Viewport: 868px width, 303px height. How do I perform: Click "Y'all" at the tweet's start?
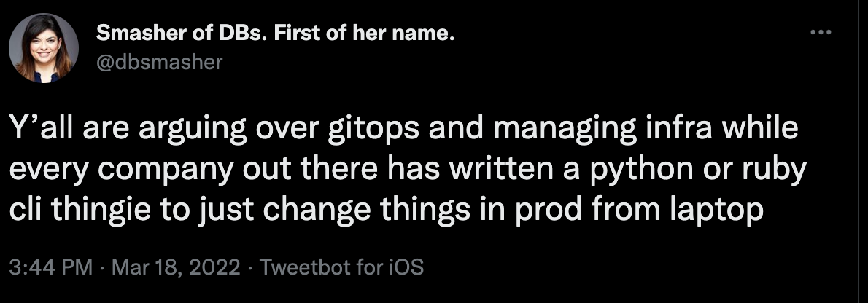pyautogui.click(x=46, y=128)
